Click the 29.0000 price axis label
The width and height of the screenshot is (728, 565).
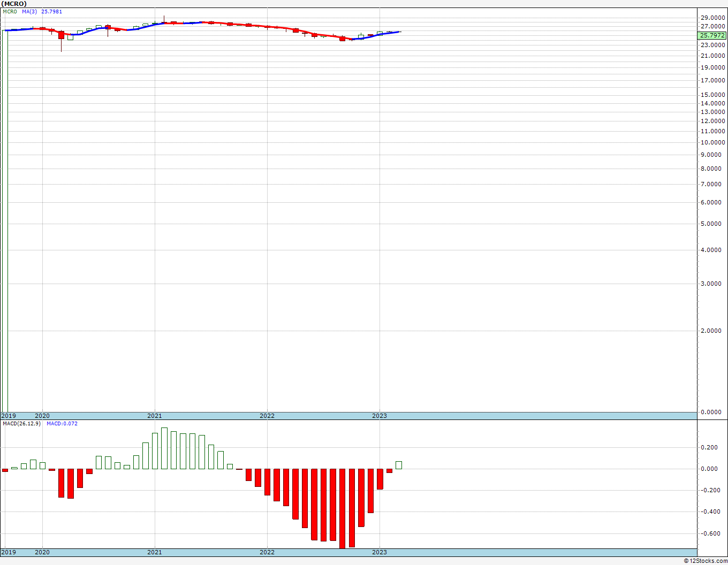point(712,18)
